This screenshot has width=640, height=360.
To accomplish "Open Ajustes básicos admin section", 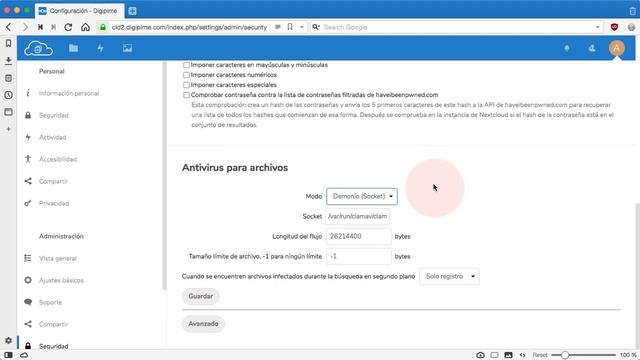I will point(61,280).
